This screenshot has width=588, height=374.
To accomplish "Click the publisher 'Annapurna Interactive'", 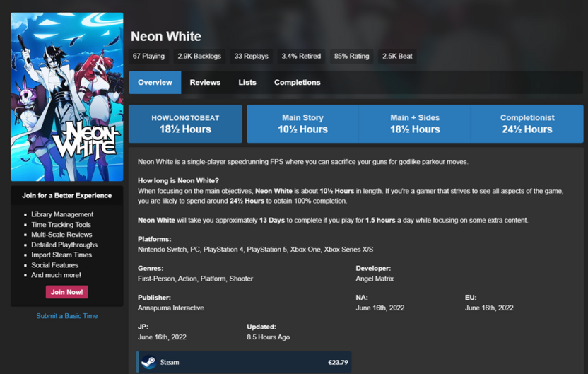I will tap(170, 308).
